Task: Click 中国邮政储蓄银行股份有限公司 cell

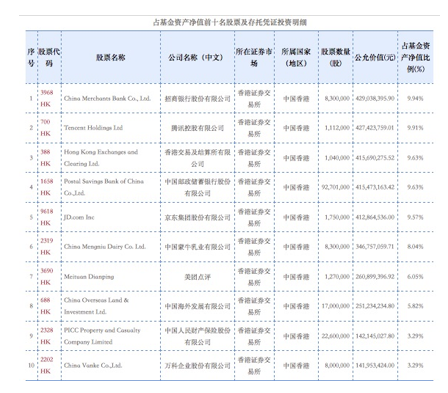Action: [x=198, y=187]
